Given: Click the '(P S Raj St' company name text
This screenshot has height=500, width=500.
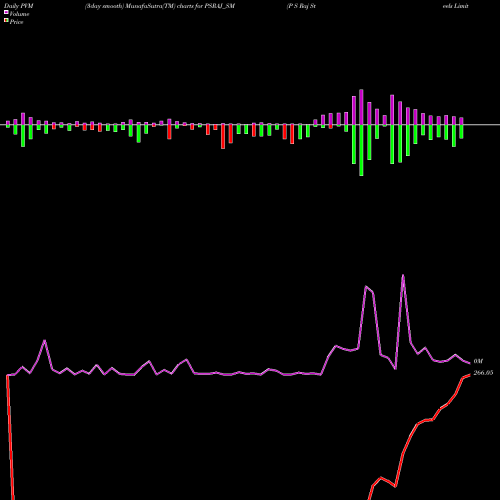Looking at the screenshot, I should (301, 6).
